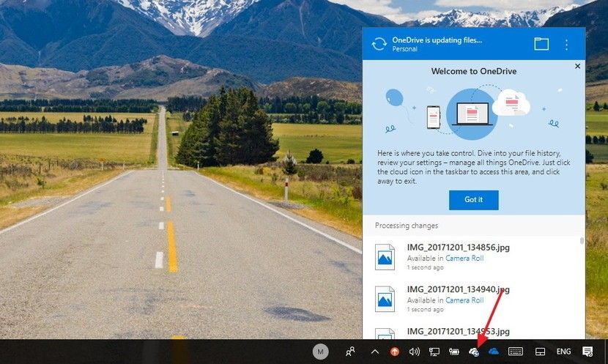608x364 pixels.
Task: Click the IMG_20171201_134940.jpg file thumbnail icon
Action: click(x=385, y=299)
